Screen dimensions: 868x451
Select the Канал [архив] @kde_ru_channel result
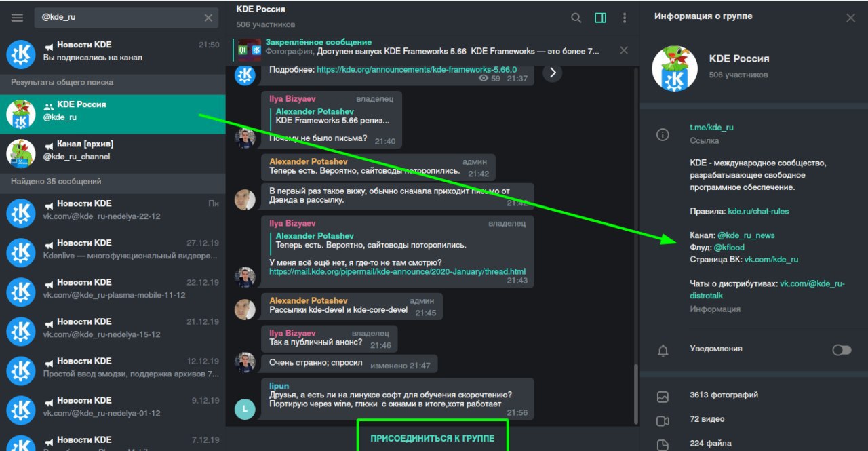click(113, 153)
